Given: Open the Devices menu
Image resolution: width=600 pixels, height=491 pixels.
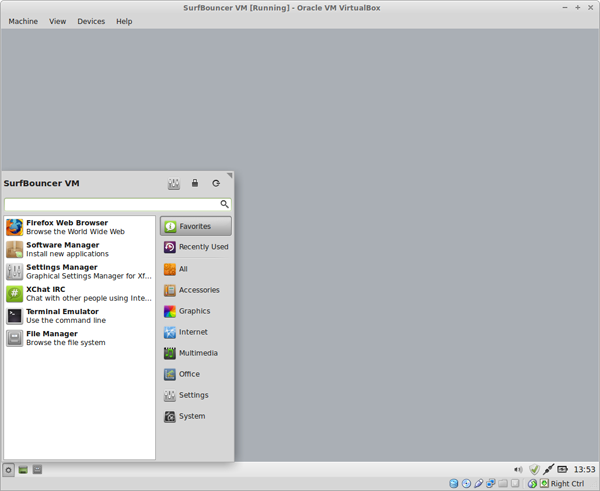Looking at the screenshot, I should pos(91,21).
